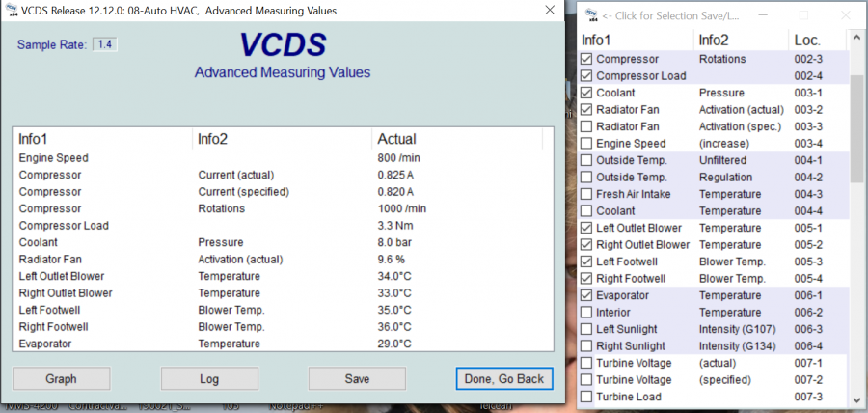The image size is (868, 413).
Task: Click the selection window's title bar icon
Action: pos(588,15)
